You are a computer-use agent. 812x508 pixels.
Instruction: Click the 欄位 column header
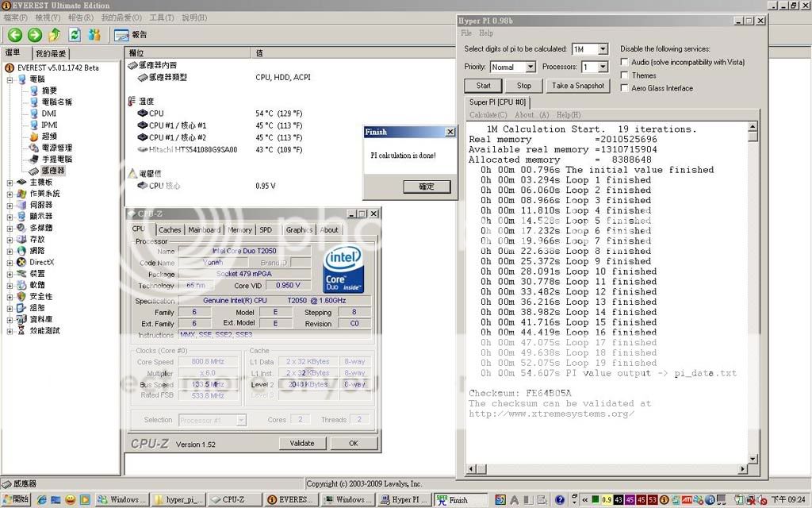189,53
